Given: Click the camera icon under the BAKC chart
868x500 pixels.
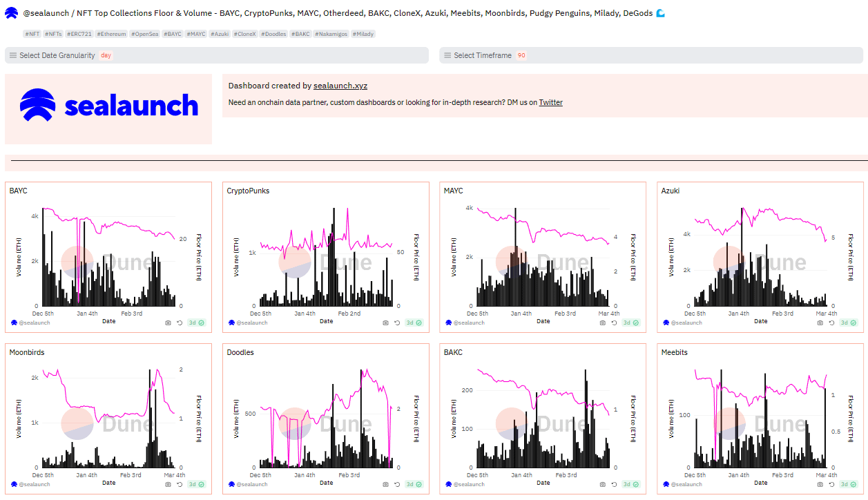Looking at the screenshot, I should [x=603, y=485].
